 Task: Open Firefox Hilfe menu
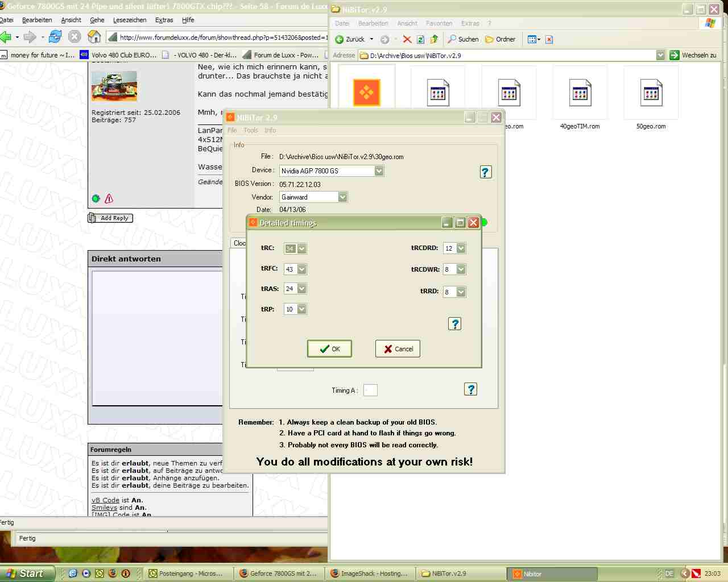(x=188, y=20)
